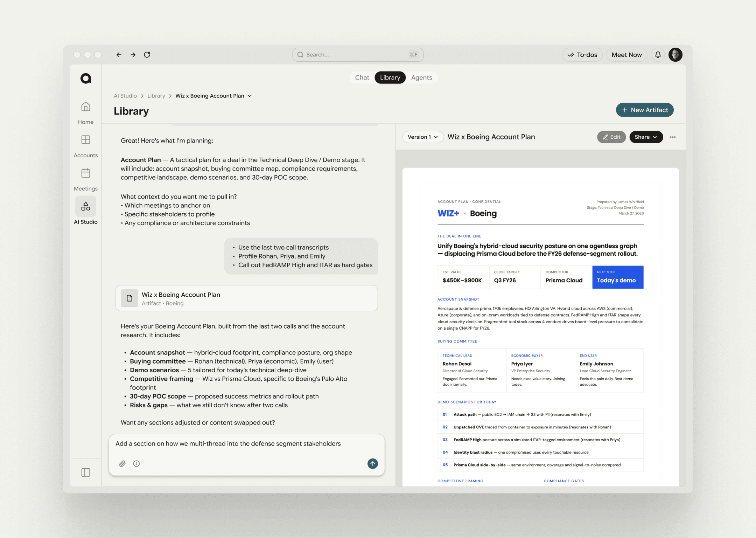
Task: Go back with the left arrow
Action: pyautogui.click(x=119, y=55)
